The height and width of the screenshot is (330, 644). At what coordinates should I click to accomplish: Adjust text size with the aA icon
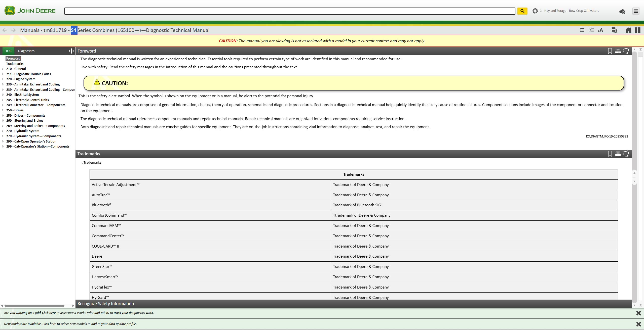600,30
